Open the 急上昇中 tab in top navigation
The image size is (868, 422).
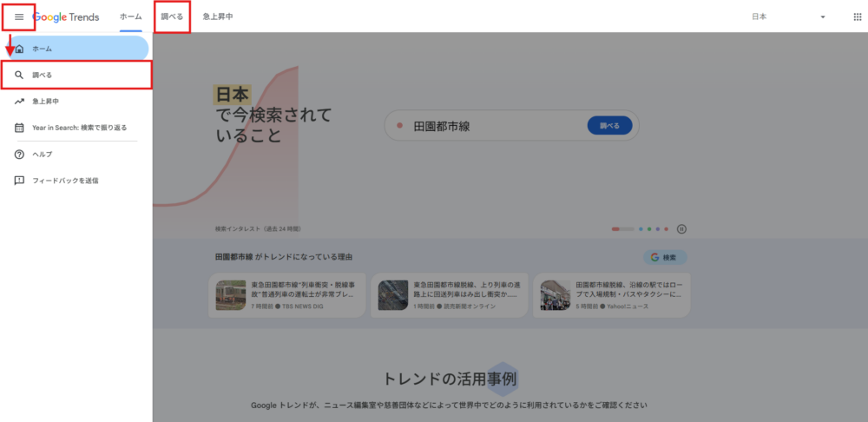coord(216,17)
